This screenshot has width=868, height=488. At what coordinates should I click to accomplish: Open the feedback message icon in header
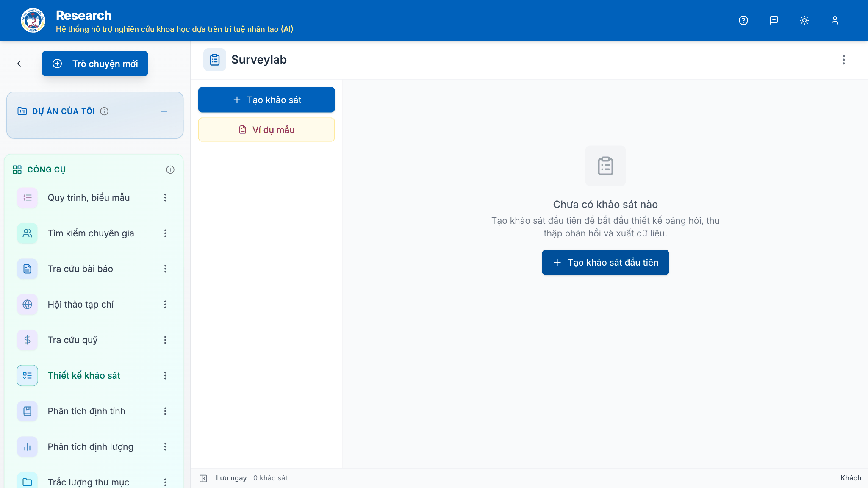click(774, 20)
